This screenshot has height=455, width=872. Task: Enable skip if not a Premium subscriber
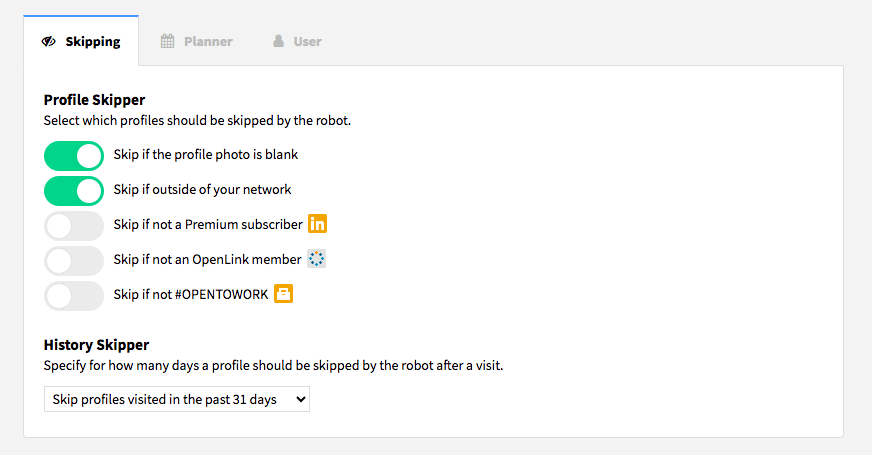pos(74,226)
